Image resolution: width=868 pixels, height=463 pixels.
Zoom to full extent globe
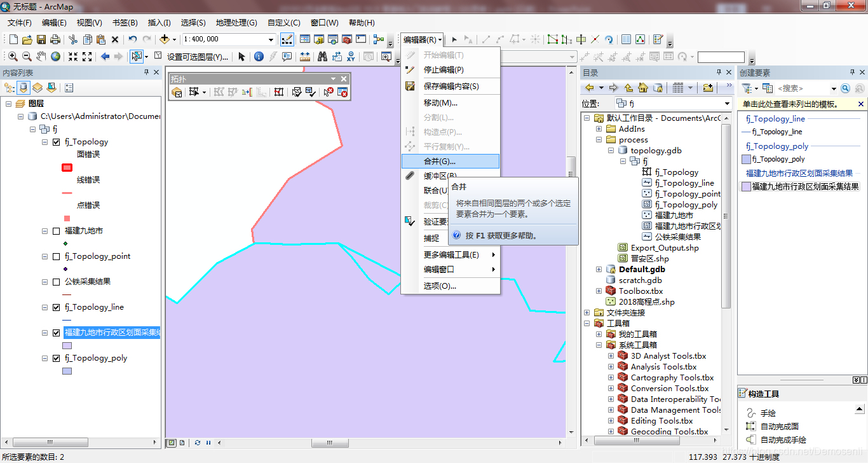[x=56, y=57]
